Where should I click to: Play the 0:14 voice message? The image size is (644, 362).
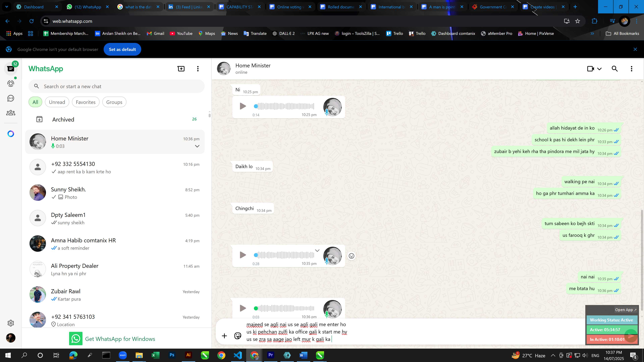tap(243, 106)
